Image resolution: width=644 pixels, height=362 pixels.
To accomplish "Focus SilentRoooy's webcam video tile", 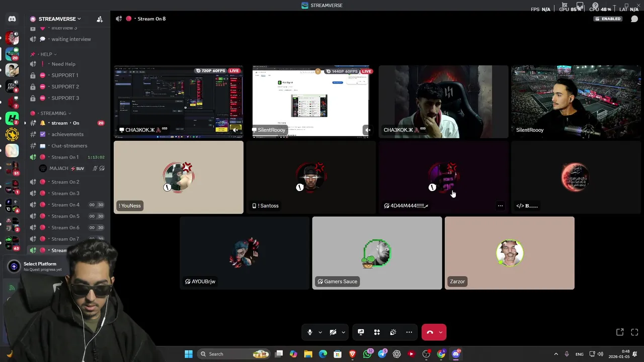I will pyautogui.click(x=576, y=102).
